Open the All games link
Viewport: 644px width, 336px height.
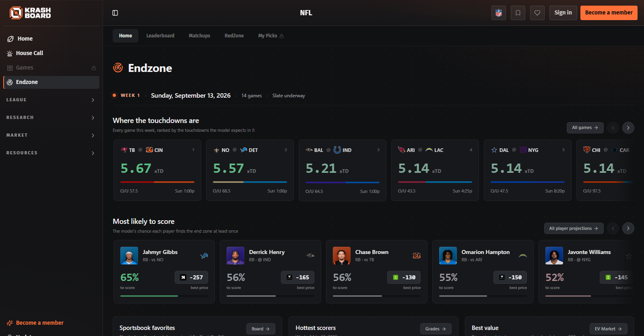coord(585,127)
